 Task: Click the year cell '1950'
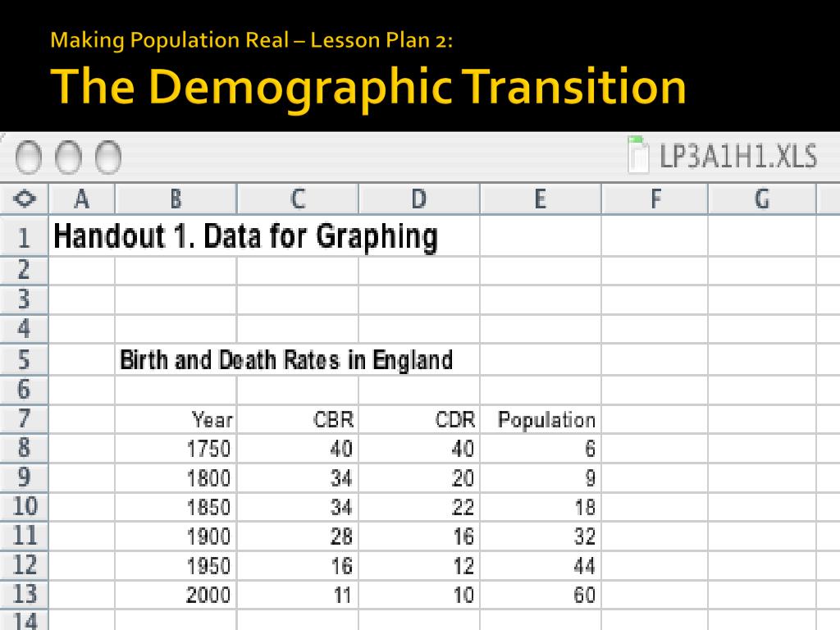(176, 566)
